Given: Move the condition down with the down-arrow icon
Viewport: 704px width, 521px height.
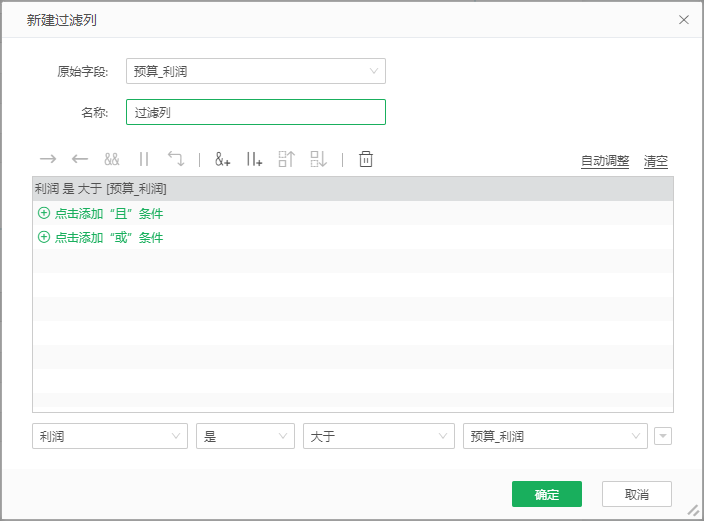Looking at the screenshot, I should coord(319,159).
